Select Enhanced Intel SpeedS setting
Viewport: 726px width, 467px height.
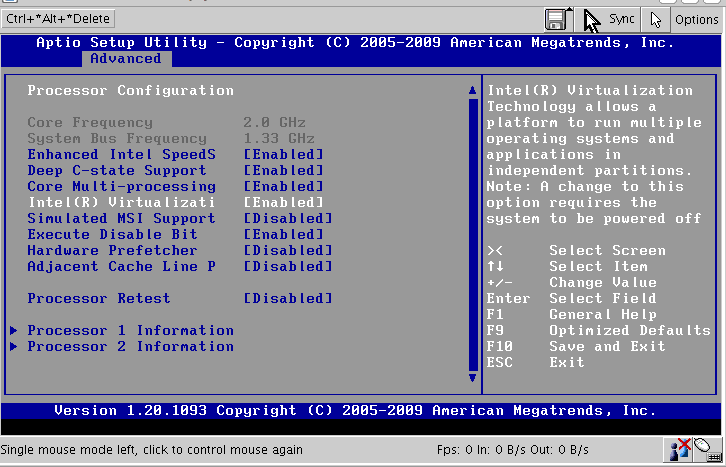click(121, 154)
